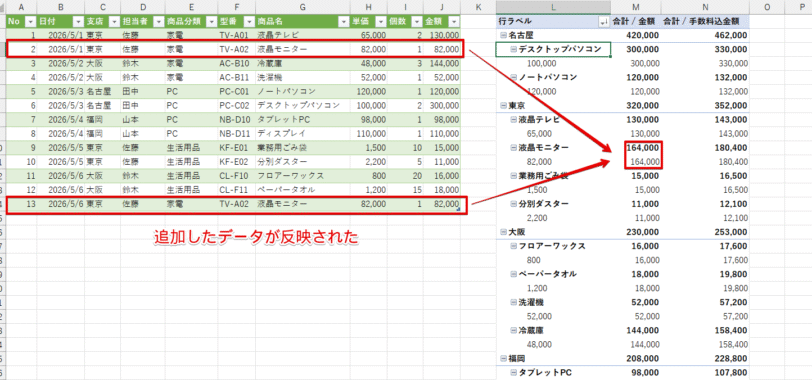
Task: Select column L header
Action: [553, 7]
